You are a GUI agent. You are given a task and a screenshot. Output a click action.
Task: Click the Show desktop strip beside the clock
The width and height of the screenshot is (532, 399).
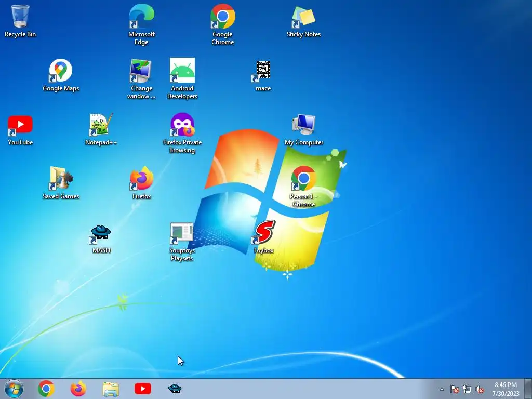click(x=528, y=389)
